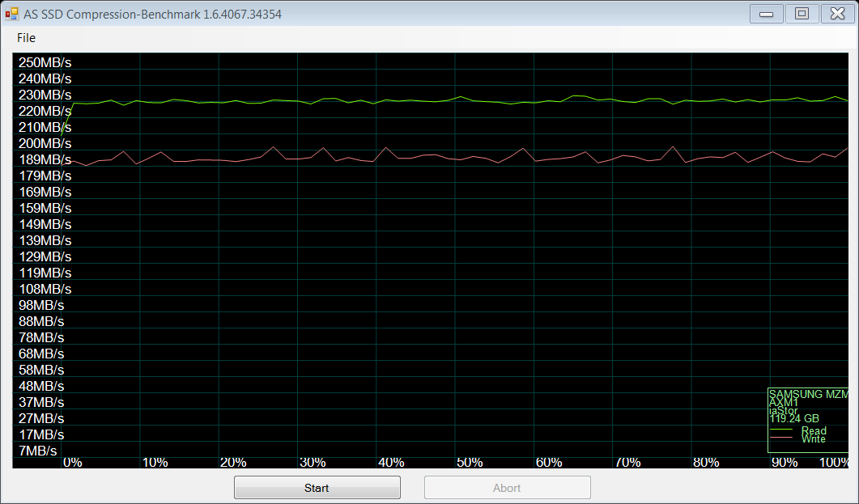The image size is (859, 504).
Task: Click the window title text
Action: (x=152, y=15)
